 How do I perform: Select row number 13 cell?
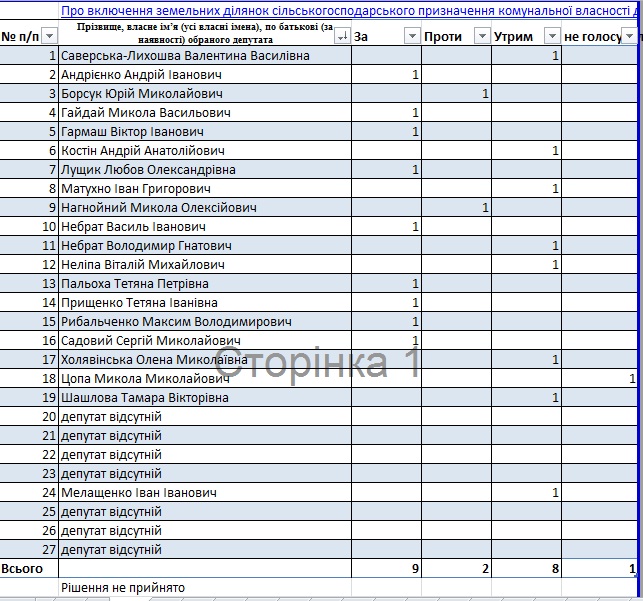29,283
